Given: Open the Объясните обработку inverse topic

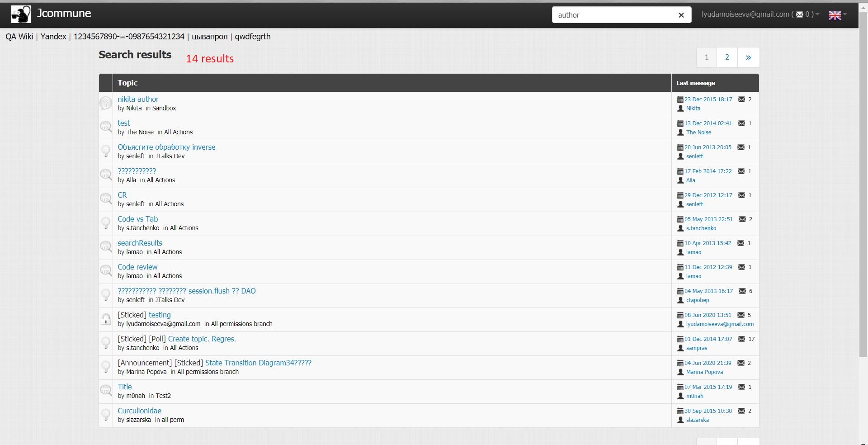Looking at the screenshot, I should click(x=166, y=147).
